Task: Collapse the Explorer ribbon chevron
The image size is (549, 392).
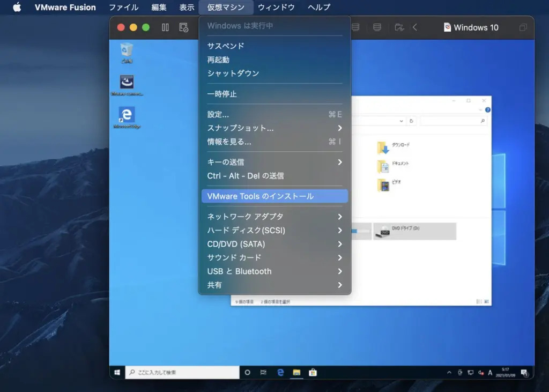Action: 480,109
